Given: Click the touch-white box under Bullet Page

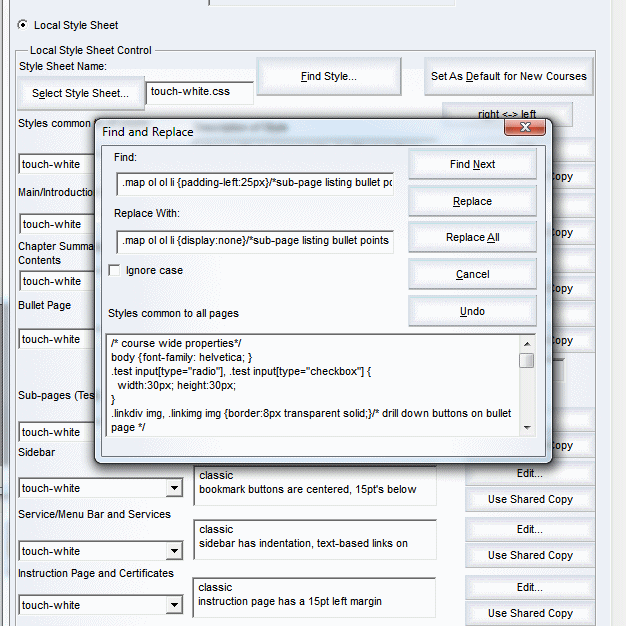Looking at the screenshot, I should pos(56,339).
